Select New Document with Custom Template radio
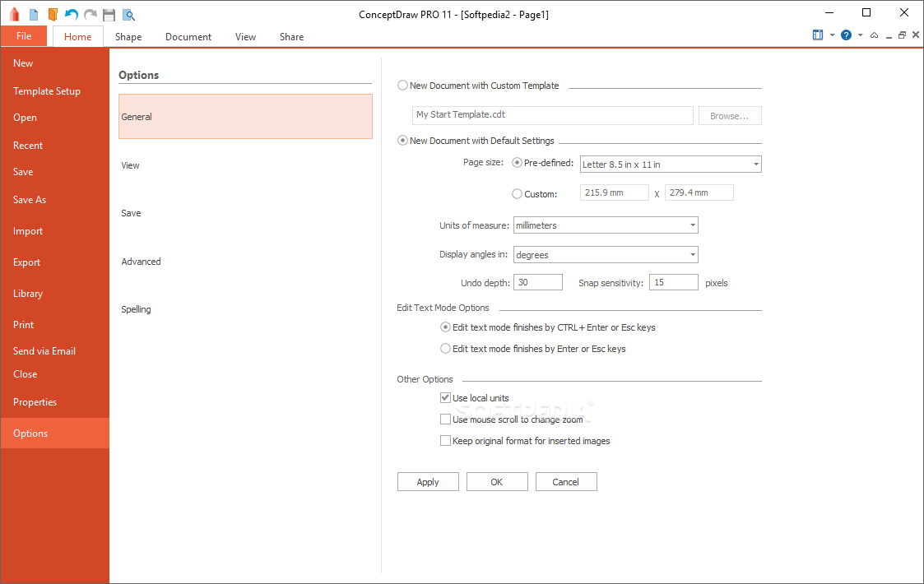 pos(402,86)
